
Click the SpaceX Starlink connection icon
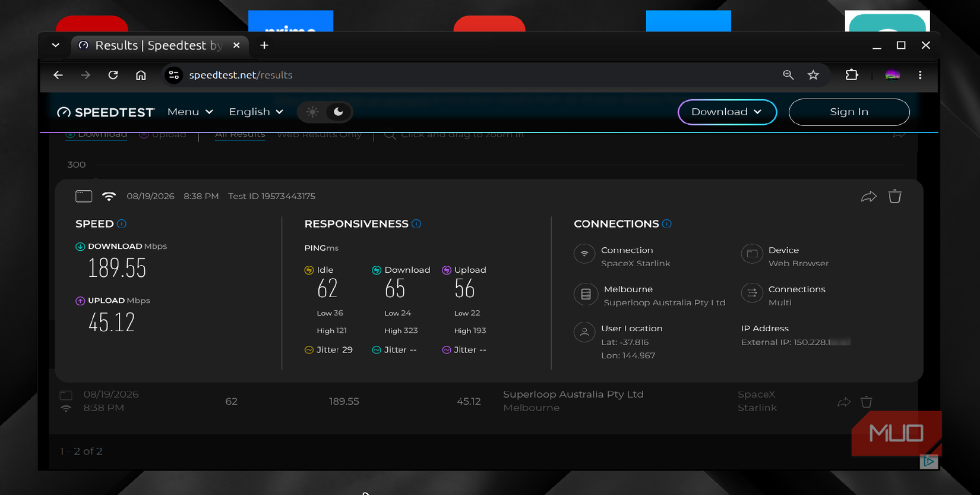(584, 254)
